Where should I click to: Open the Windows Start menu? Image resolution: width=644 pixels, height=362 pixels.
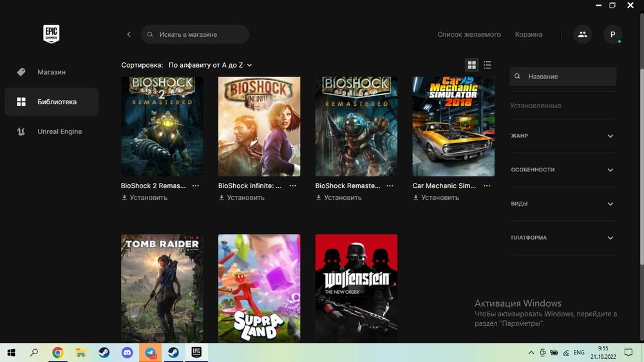coord(11,352)
